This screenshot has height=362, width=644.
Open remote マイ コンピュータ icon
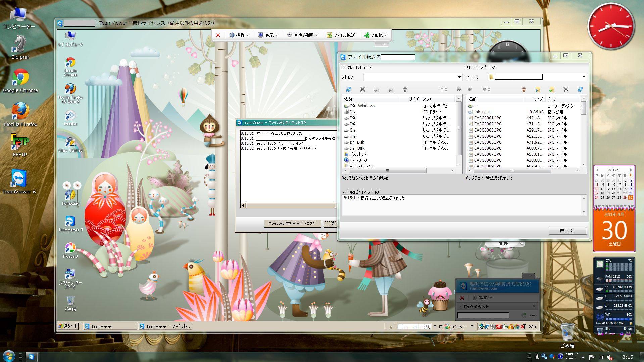pos(70,38)
